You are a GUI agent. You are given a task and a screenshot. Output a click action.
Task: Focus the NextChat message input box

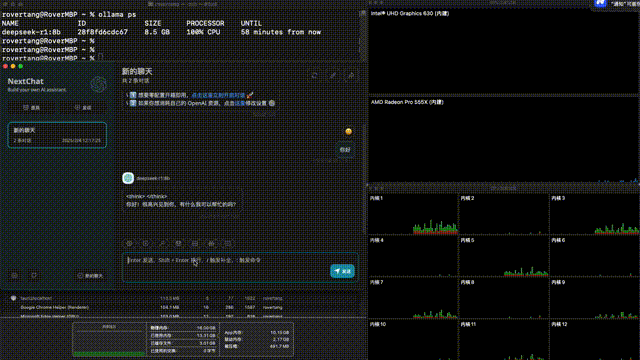pos(240,267)
